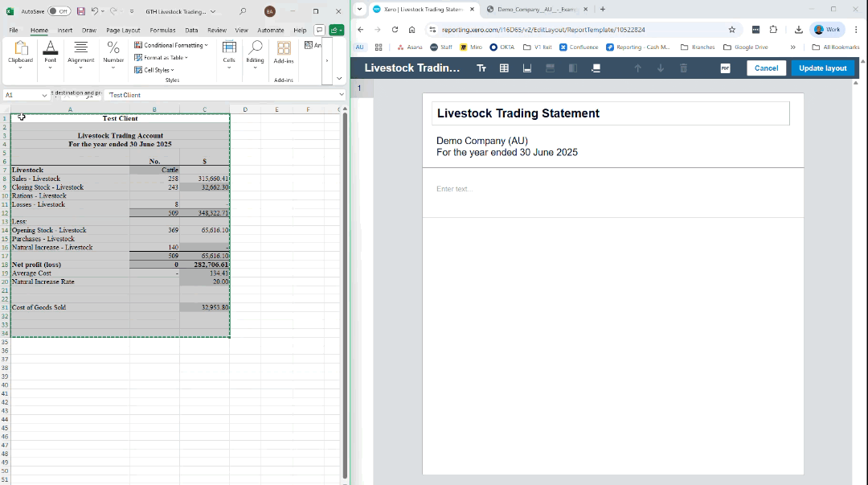
Task: Switch to the Formulas ribbon tab
Action: click(162, 30)
